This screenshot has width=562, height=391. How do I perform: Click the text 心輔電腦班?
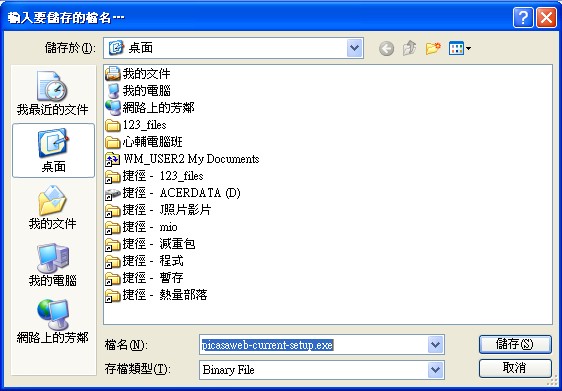click(x=153, y=142)
